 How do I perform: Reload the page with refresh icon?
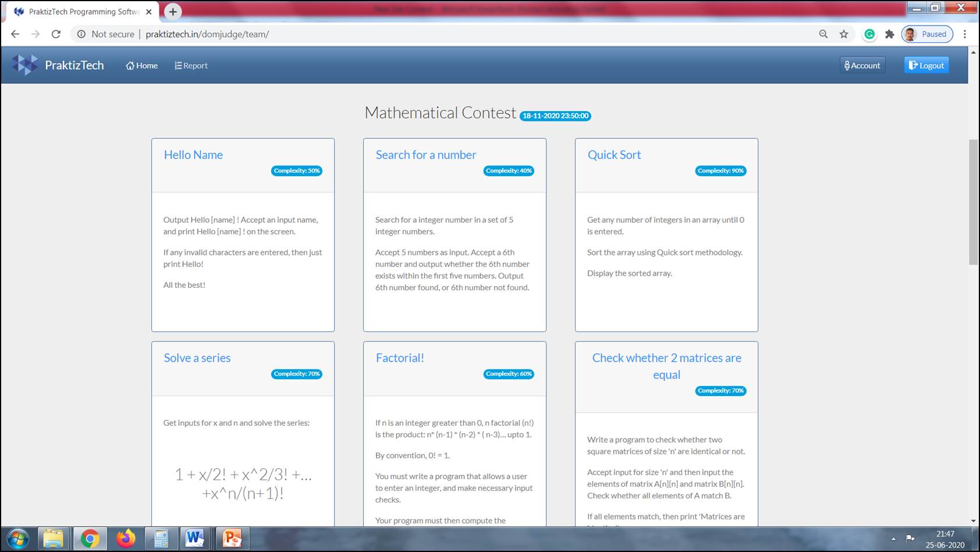(x=56, y=34)
